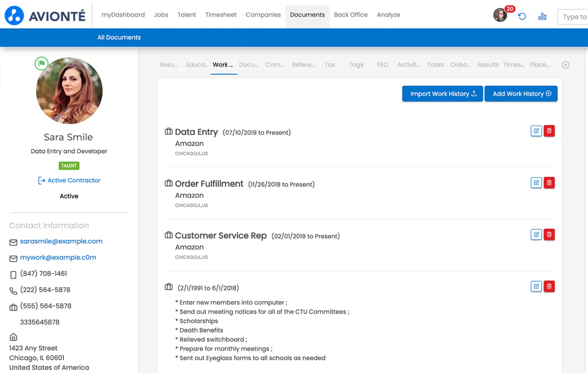Click the refresh history icon in header
588x373 pixels.
(x=522, y=17)
